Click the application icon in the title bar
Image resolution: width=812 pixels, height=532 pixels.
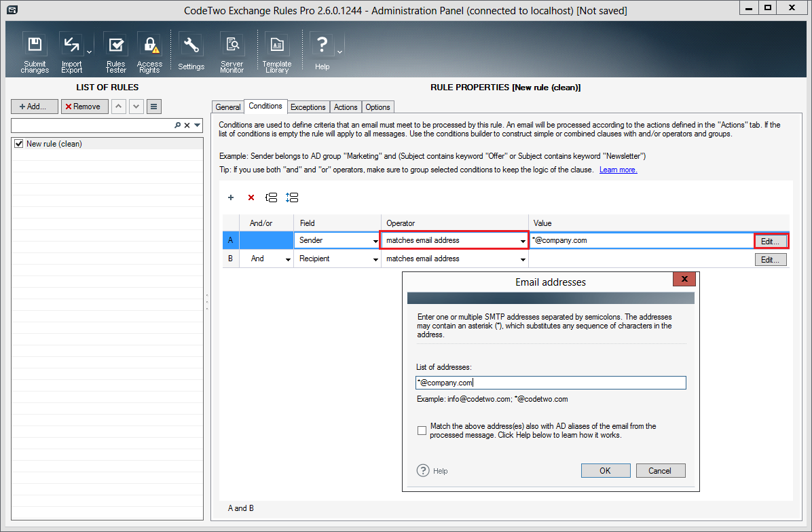(x=12, y=9)
